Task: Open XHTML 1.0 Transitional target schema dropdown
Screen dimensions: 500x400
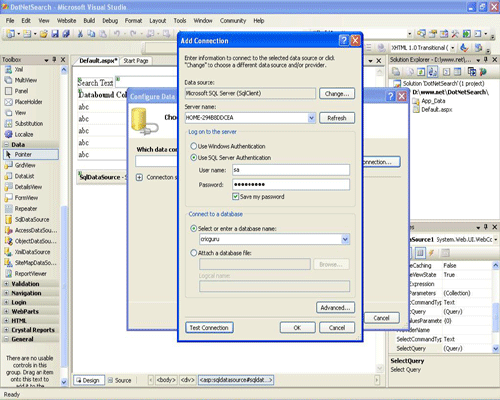Action: (453, 48)
